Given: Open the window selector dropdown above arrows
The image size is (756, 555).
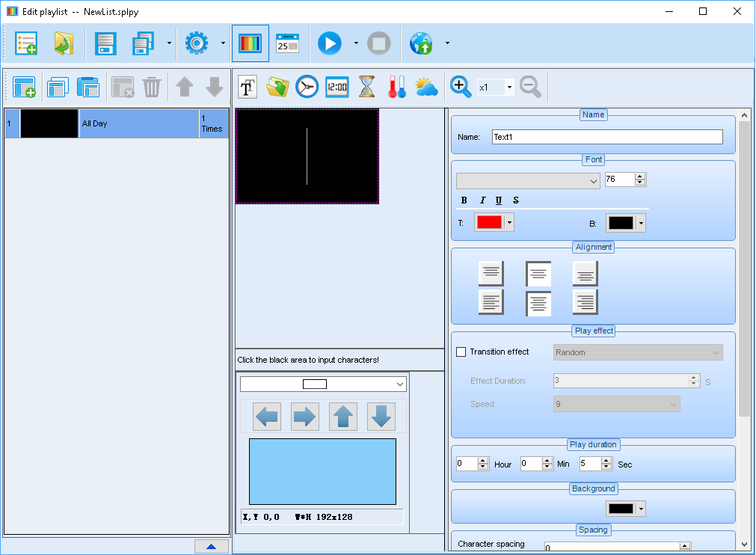Looking at the screenshot, I should 324,384.
